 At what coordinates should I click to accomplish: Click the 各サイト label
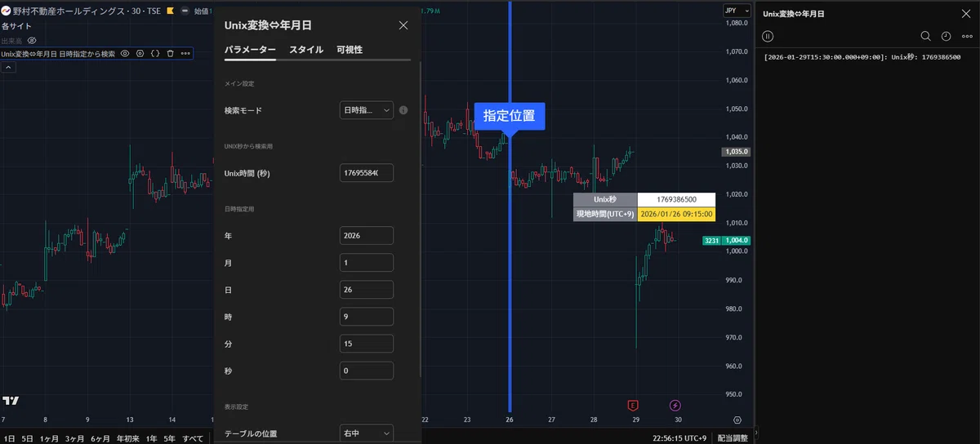(16, 26)
